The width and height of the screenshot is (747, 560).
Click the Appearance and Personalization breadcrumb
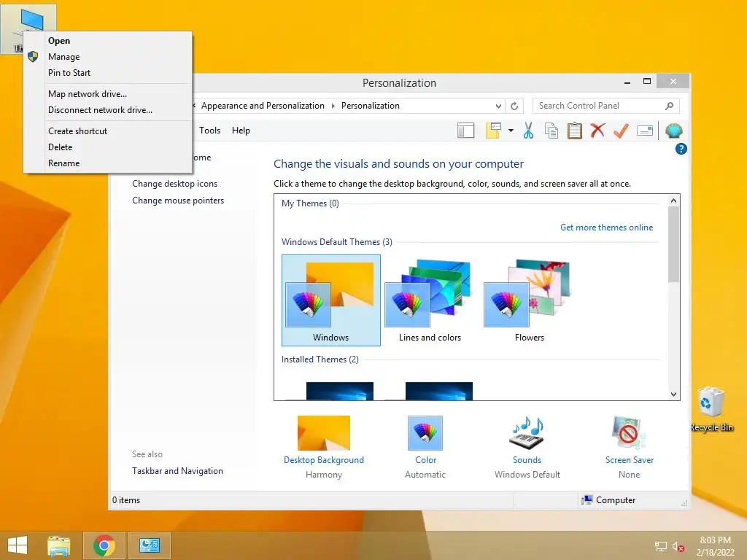pos(263,106)
